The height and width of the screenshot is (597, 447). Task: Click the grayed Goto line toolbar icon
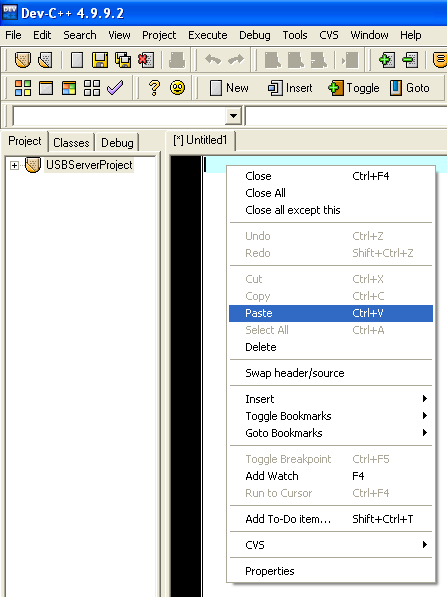coord(350,60)
